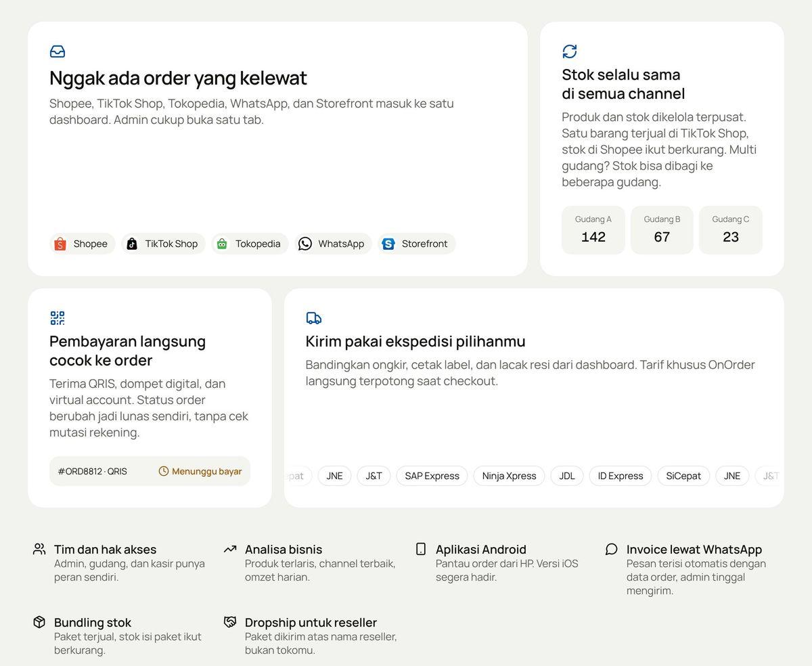Click the 'Analisa bisnis' feature title
This screenshot has height=666, width=812.
click(x=284, y=550)
